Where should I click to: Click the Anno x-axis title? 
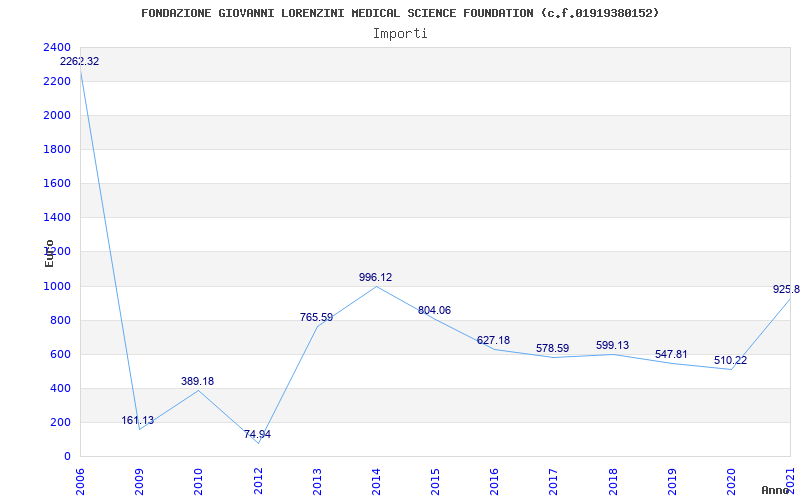point(774,490)
